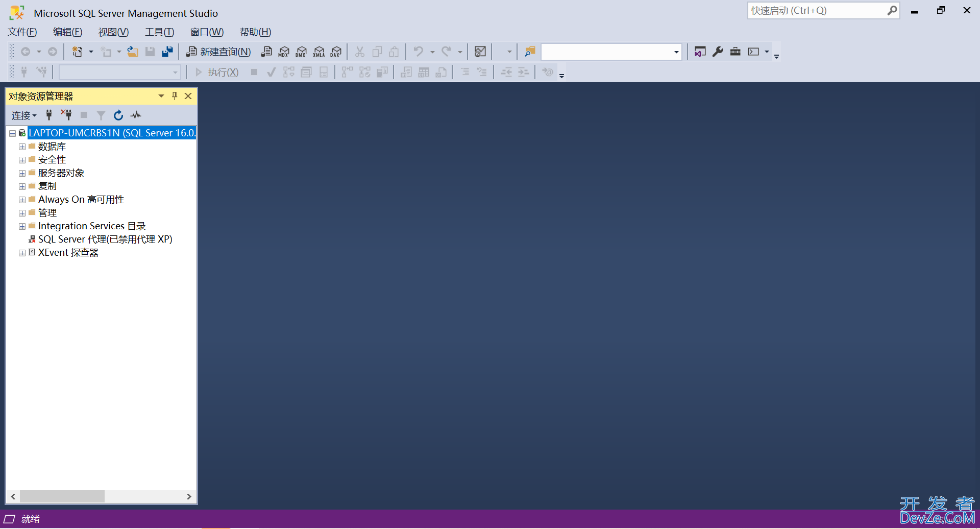Select the XEvent 探查器 tree item
Image resolution: width=980 pixels, height=529 pixels.
coord(68,252)
